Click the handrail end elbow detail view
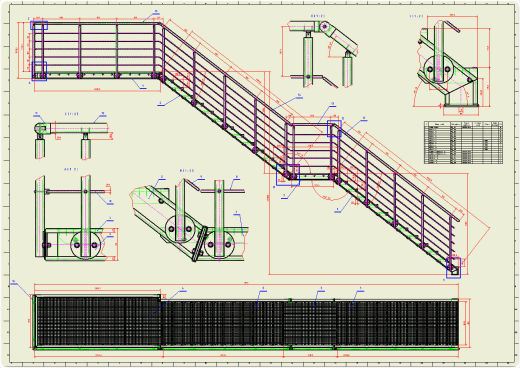The height and width of the screenshot is (368, 520). pos(72,137)
